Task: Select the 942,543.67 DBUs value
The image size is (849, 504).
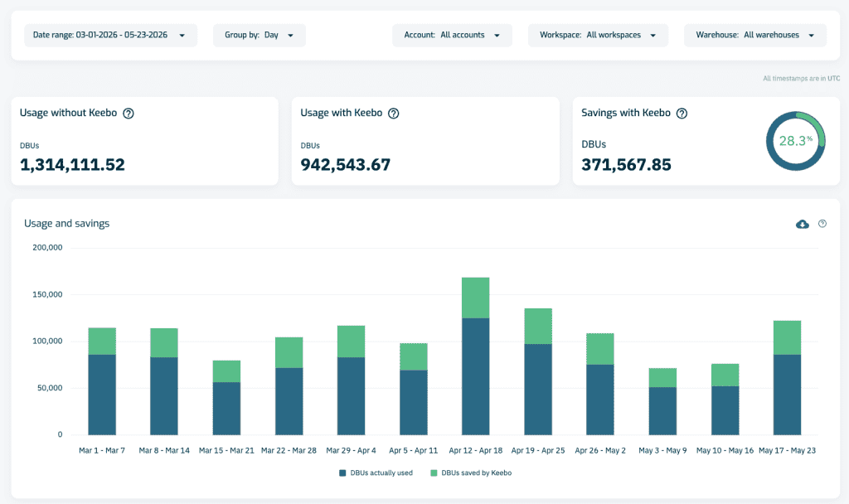Action: point(346,165)
